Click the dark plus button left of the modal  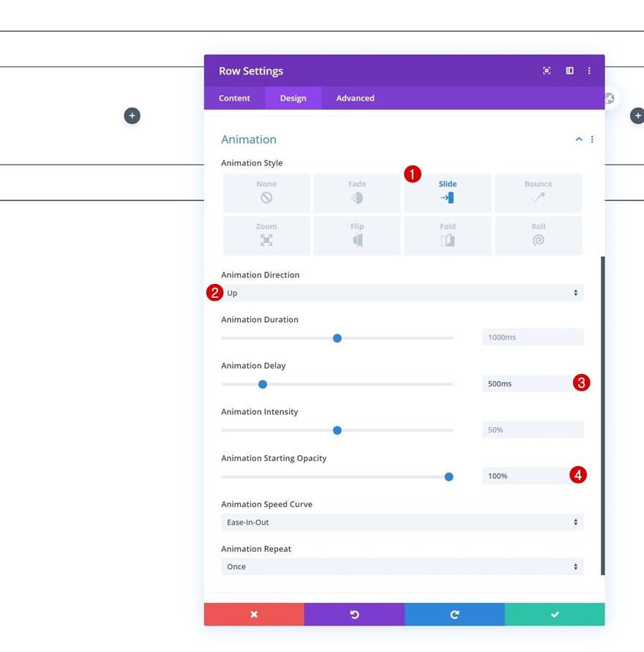[x=132, y=116]
